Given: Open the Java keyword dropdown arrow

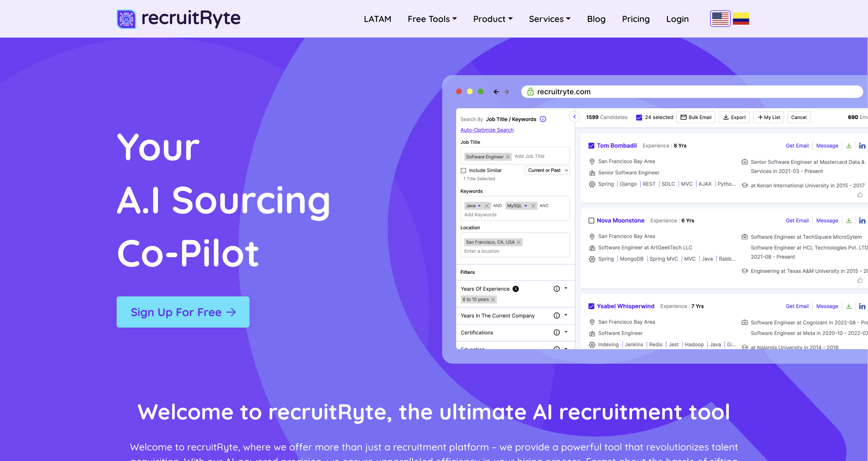Looking at the screenshot, I should click(x=479, y=206).
